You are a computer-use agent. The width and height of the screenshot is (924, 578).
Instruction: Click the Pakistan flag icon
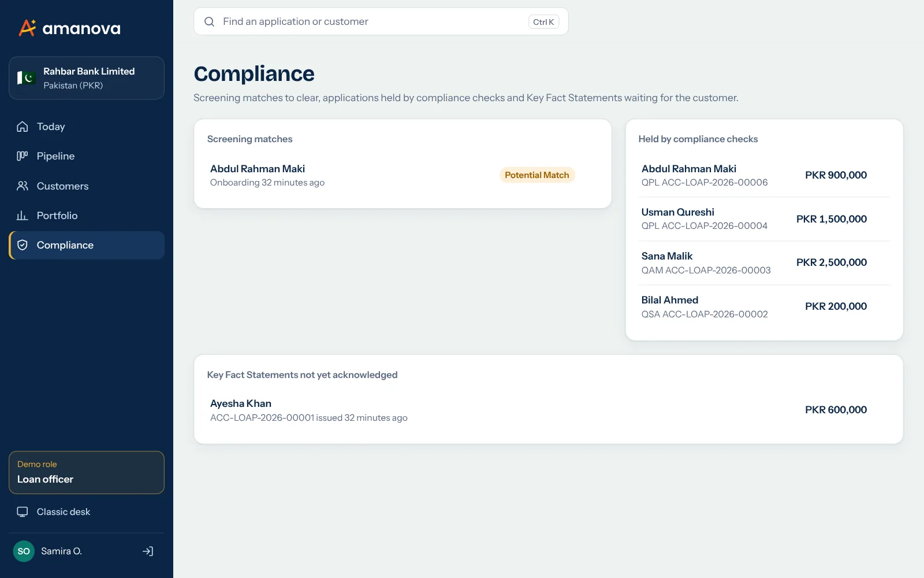(x=27, y=78)
